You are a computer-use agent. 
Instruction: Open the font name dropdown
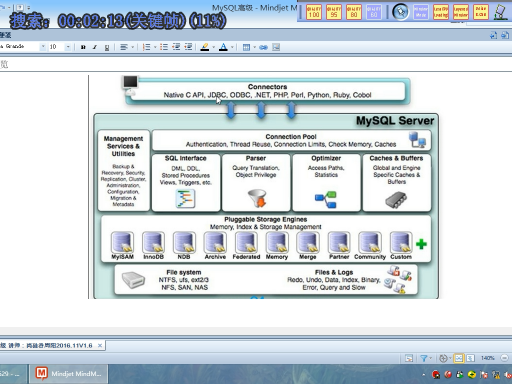pyautogui.click(x=43, y=47)
